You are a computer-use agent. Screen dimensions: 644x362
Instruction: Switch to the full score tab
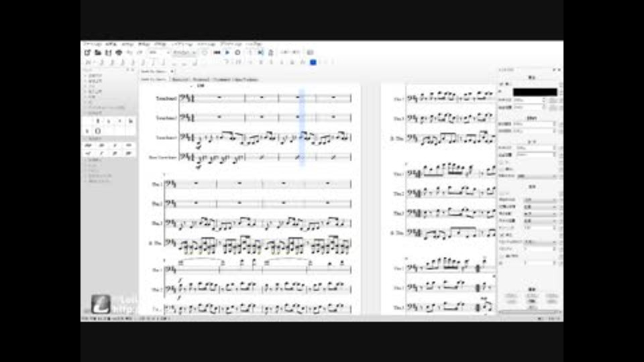point(154,80)
